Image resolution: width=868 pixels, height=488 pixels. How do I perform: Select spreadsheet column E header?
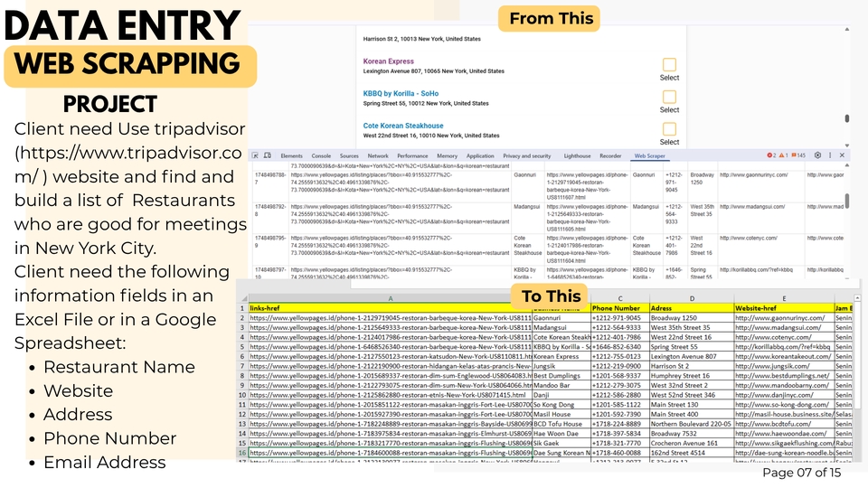784,298
